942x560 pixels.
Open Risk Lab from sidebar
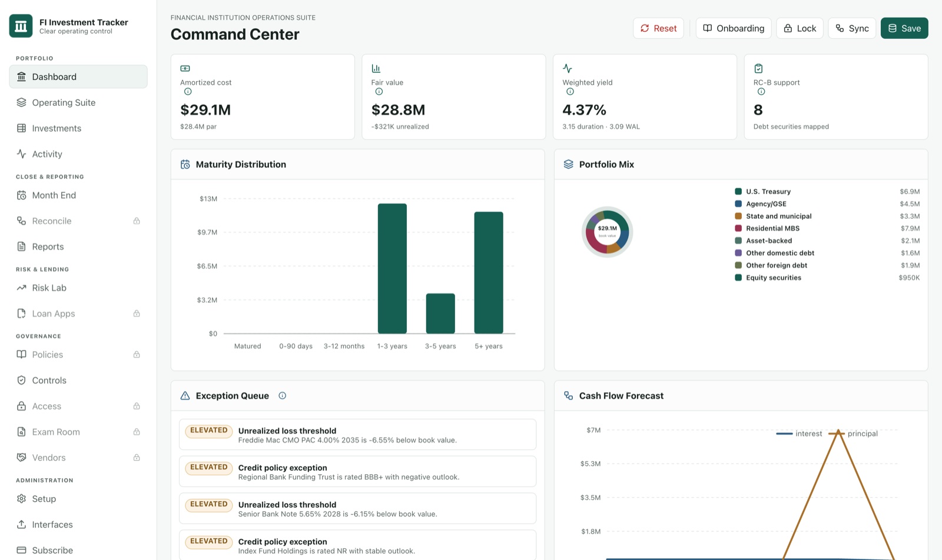tap(78, 288)
